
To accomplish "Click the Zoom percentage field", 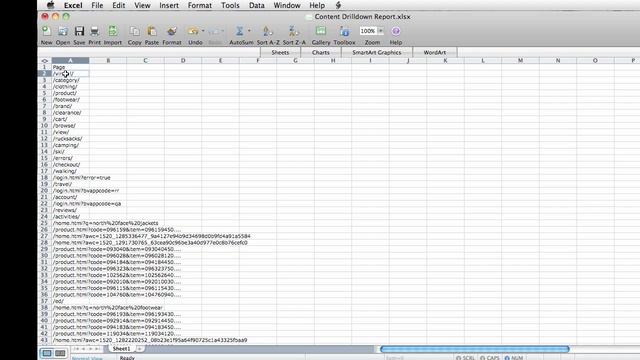I will [x=368, y=31].
